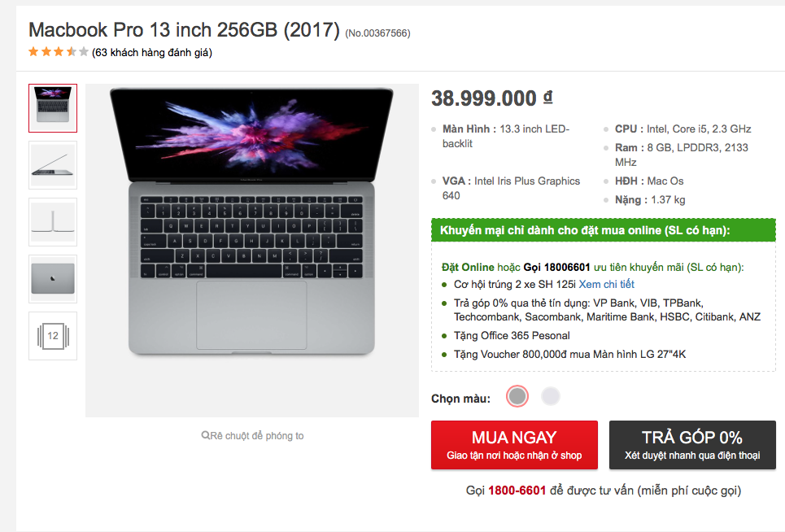Click the 1800-6601 hotline number
The image size is (785, 532).
point(517,491)
